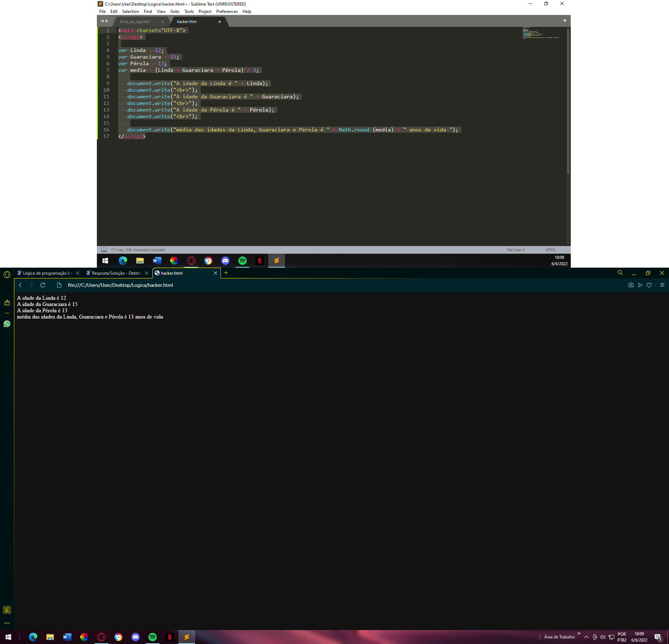669x644 pixels.
Task: Reload the hacker.html page
Action: click(x=43, y=285)
